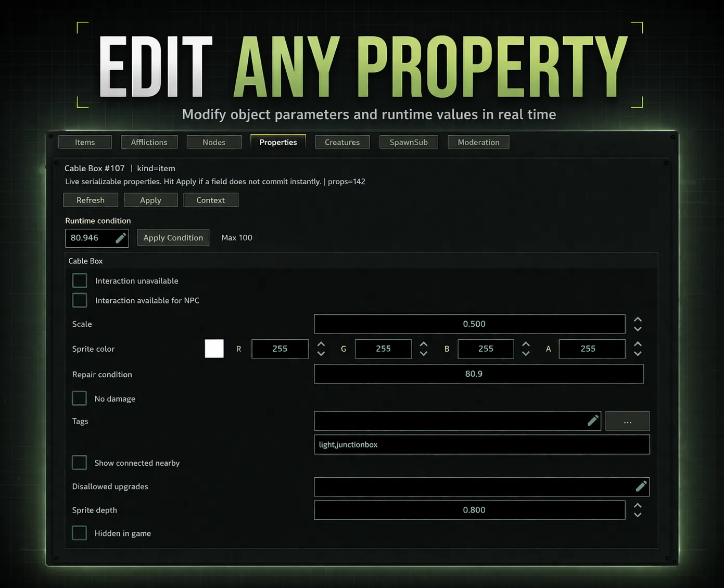Viewport: 724px width, 588px height.
Task: Open the white Sprite color swatch
Action: pyautogui.click(x=214, y=349)
